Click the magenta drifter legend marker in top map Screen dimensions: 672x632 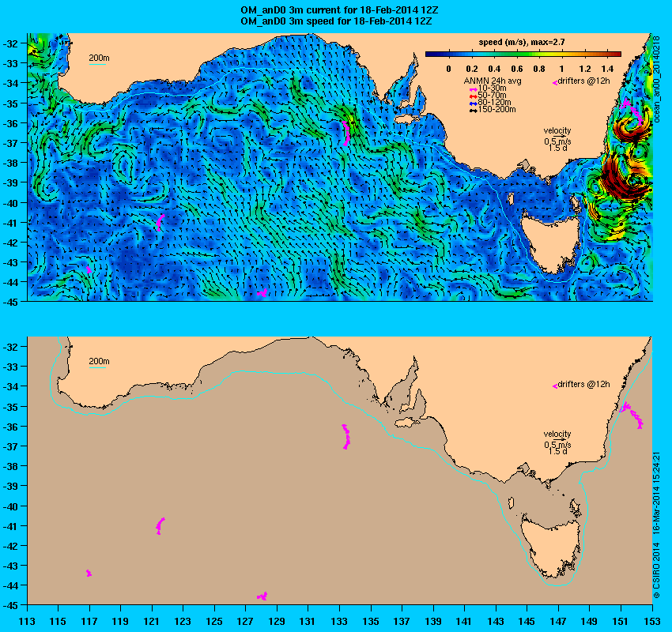click(555, 83)
